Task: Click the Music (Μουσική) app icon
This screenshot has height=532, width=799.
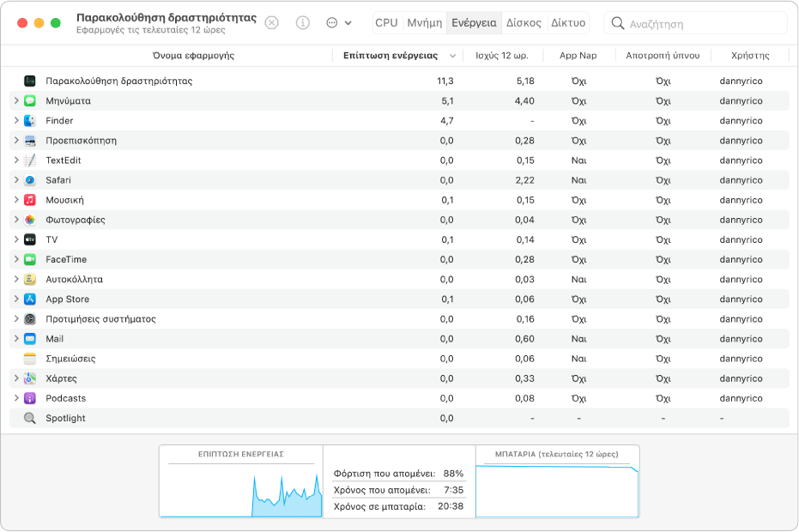Action: click(30, 200)
